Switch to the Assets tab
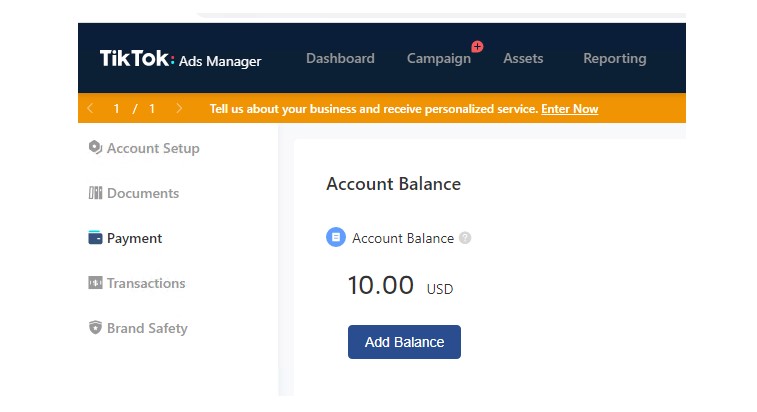Viewport: 757px width, 412px height. point(523,58)
